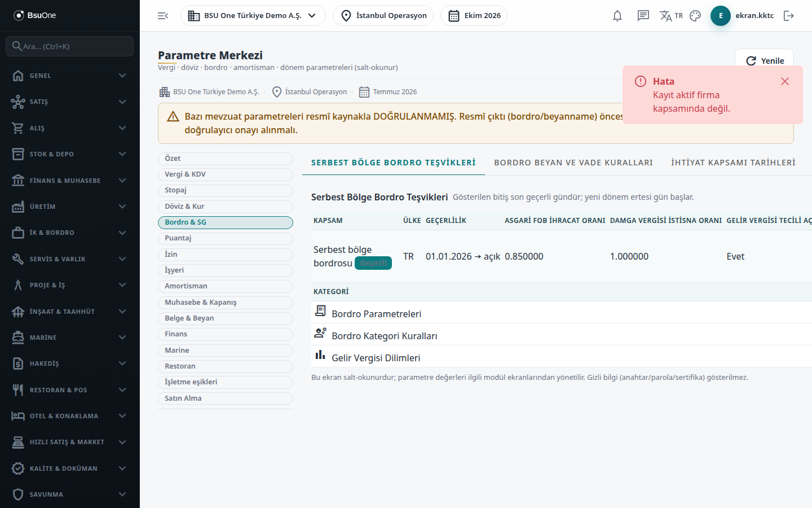
Task: Select the Amortisman parameter category
Action: (226, 286)
